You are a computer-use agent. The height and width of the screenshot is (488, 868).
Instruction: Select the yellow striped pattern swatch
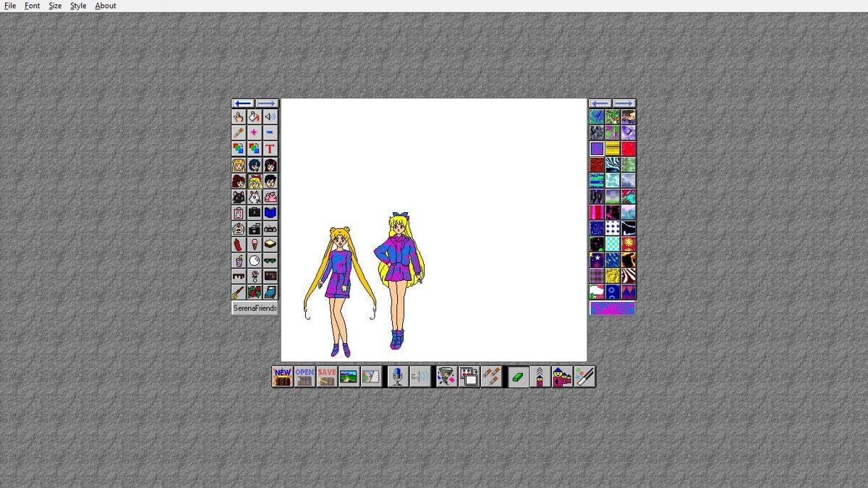pyautogui.click(x=613, y=148)
